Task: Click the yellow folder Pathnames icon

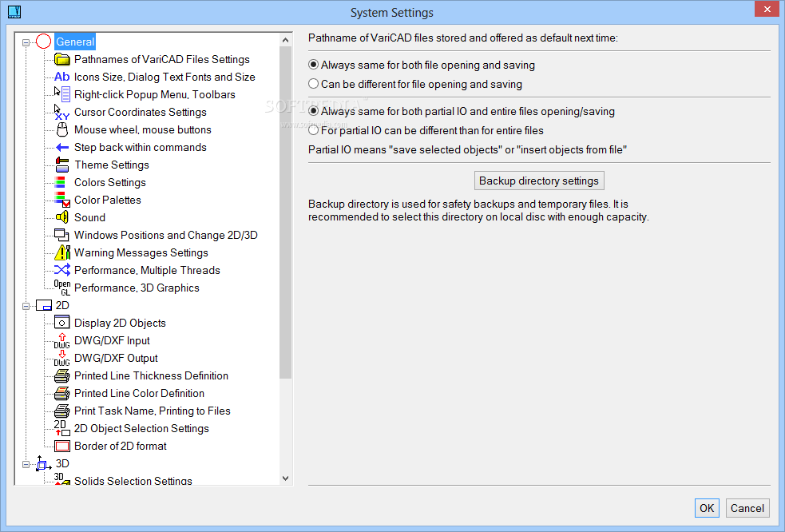Action: pyautogui.click(x=62, y=60)
